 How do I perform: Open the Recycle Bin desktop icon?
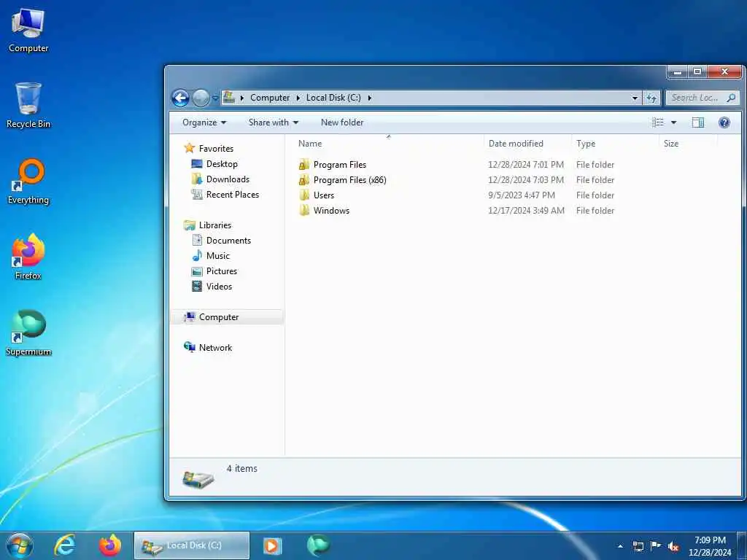28,106
